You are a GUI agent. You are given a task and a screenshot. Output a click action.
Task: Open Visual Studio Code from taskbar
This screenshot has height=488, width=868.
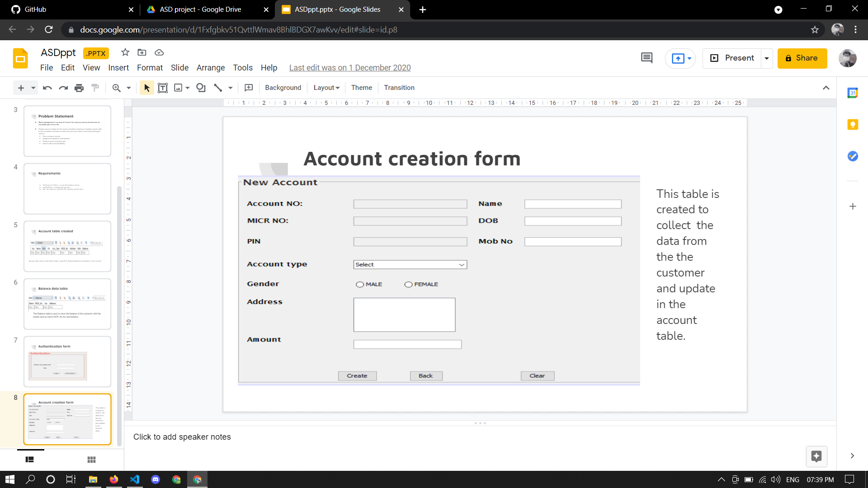pyautogui.click(x=135, y=479)
